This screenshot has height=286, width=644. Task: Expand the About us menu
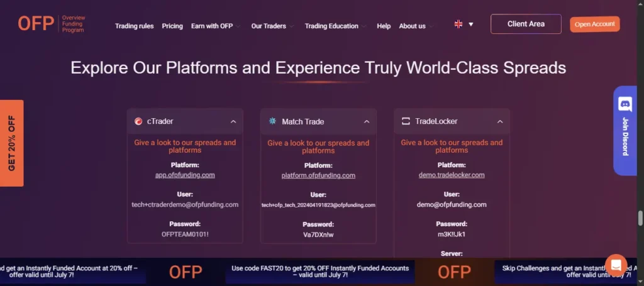(x=415, y=26)
